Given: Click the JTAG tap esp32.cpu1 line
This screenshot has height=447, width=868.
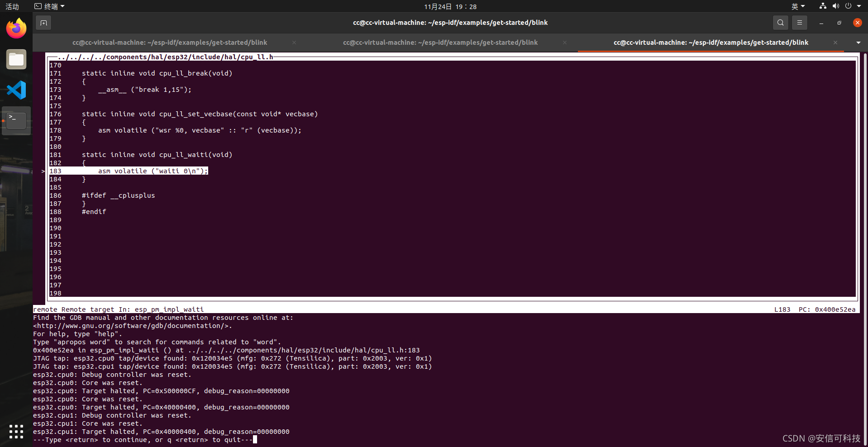Looking at the screenshot, I should coord(233,366).
